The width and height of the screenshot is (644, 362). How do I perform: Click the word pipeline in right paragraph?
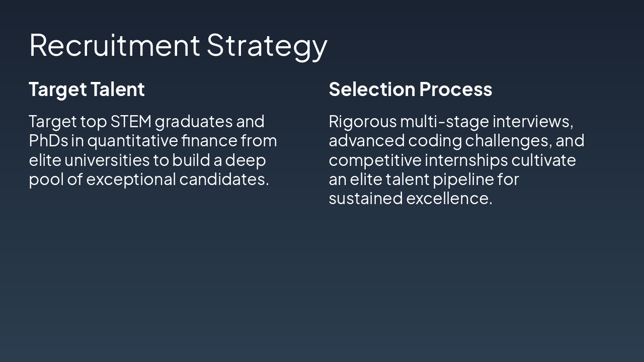(x=463, y=179)
